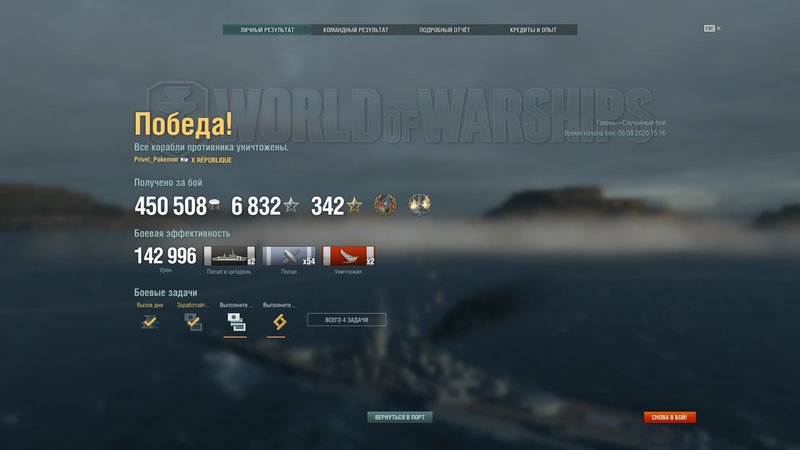Click Вернуться в порт button
Image resolution: width=800 pixels, height=450 pixels.
[x=399, y=417]
